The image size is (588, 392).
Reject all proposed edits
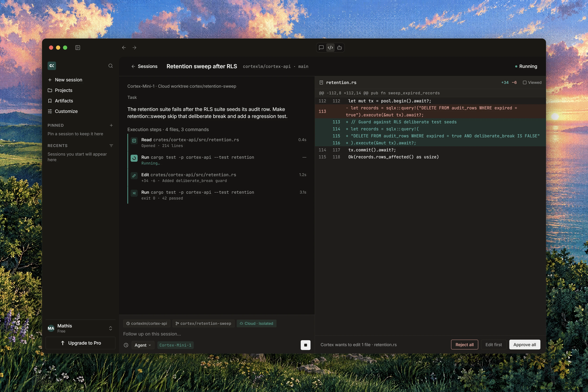point(464,345)
